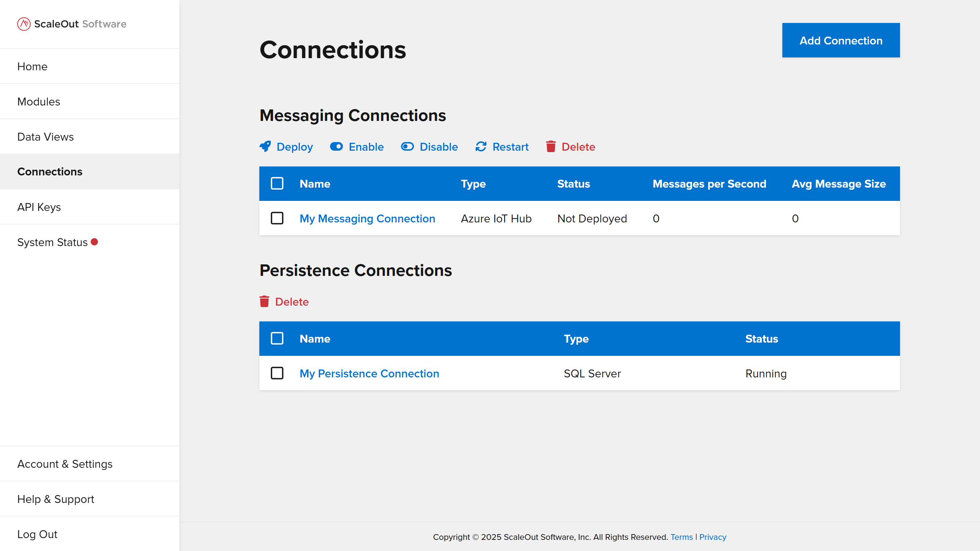Screen dimensions: 980x551
Task: Click the SQL Server type cell
Action: pyautogui.click(x=592, y=373)
